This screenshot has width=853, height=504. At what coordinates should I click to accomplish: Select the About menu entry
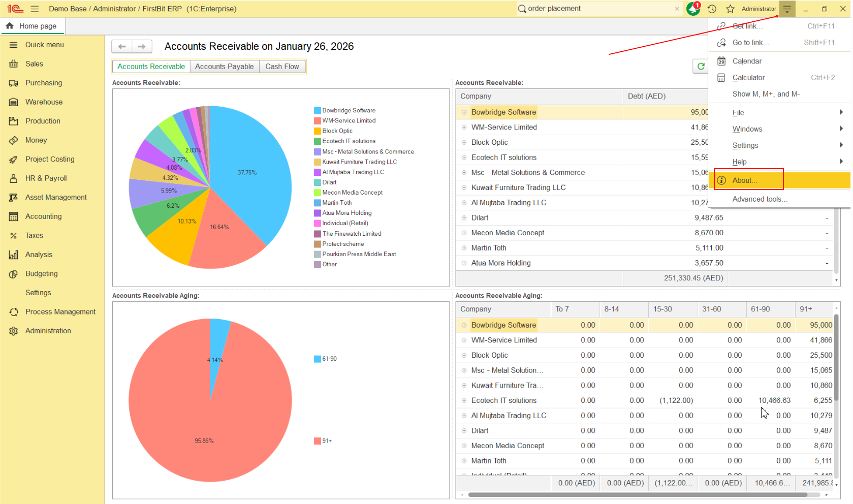(x=744, y=180)
